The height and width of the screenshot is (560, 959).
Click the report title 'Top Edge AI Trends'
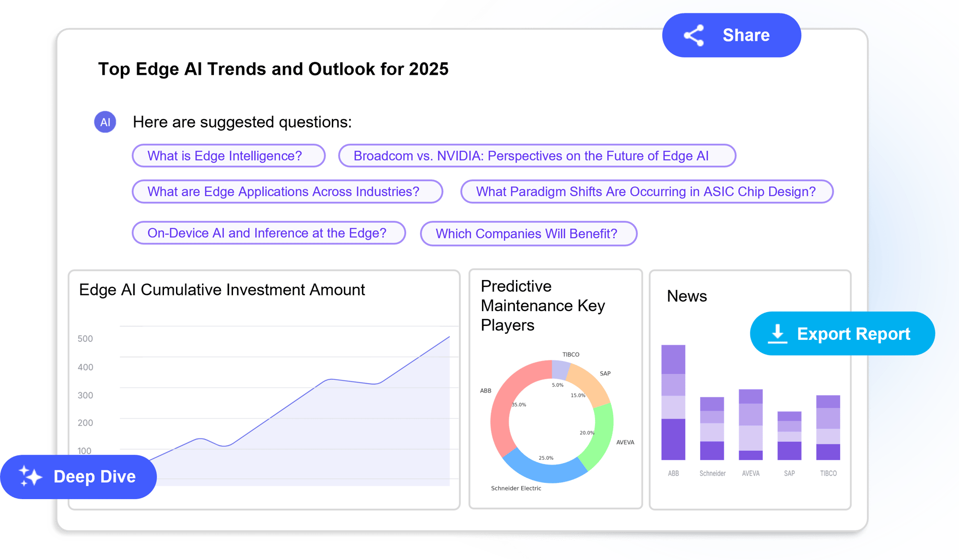click(273, 69)
